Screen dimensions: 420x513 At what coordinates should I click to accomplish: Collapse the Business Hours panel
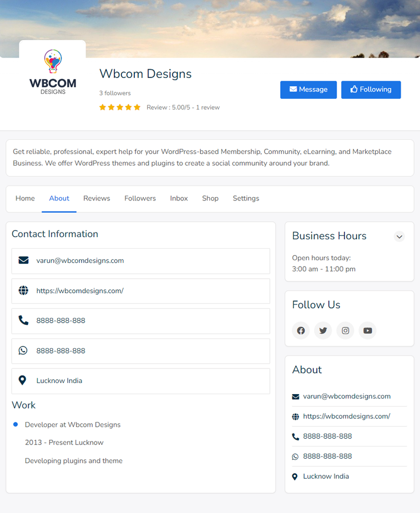399,236
